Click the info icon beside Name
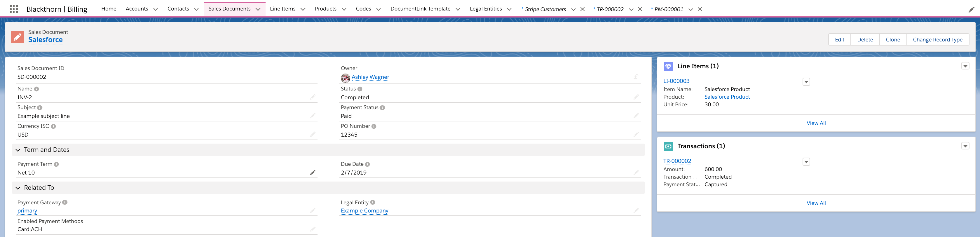This screenshot has height=237, width=980. (x=36, y=89)
